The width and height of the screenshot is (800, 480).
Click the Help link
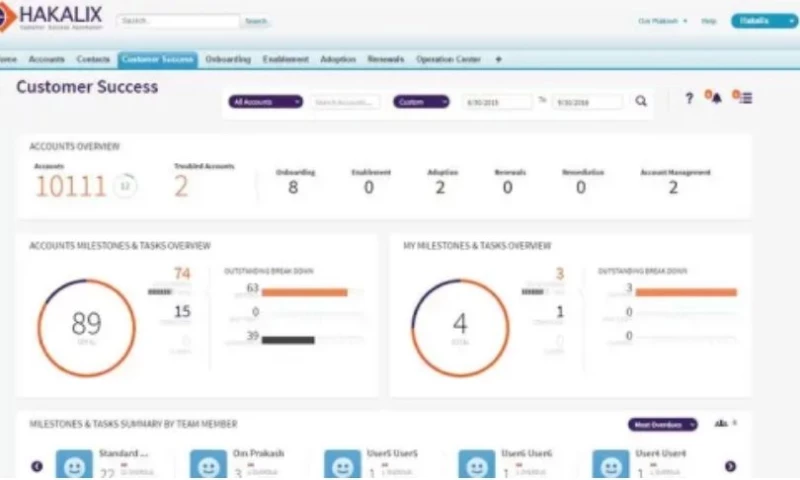click(709, 21)
